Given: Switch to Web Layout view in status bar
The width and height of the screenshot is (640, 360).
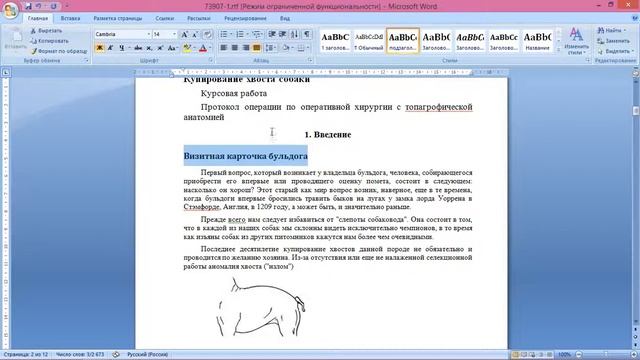Looking at the screenshot, I should point(532,354).
